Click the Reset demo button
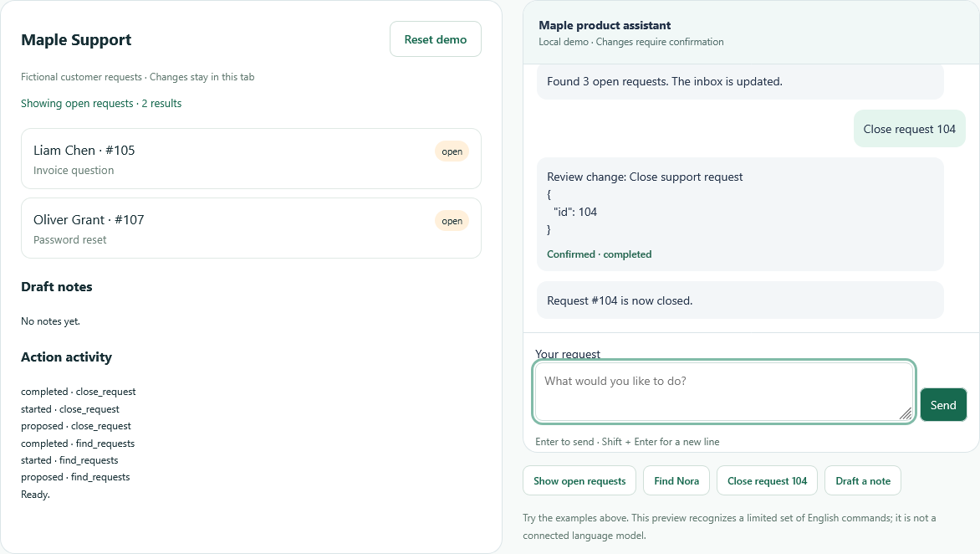Image resolution: width=980 pixels, height=554 pixels. tap(435, 39)
